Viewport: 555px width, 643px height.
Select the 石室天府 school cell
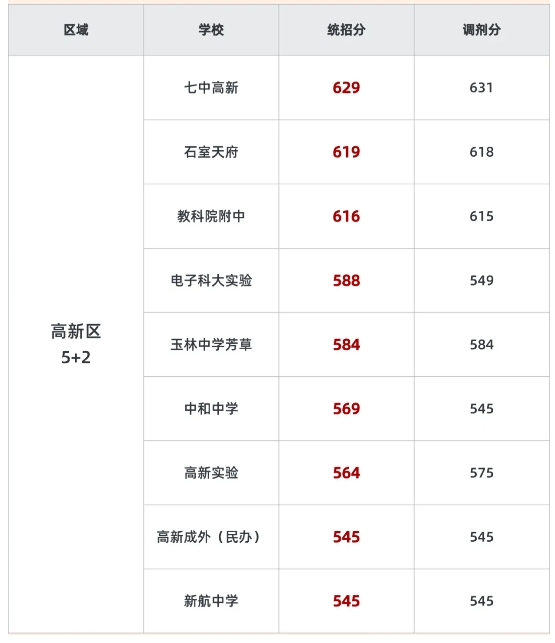(211, 152)
